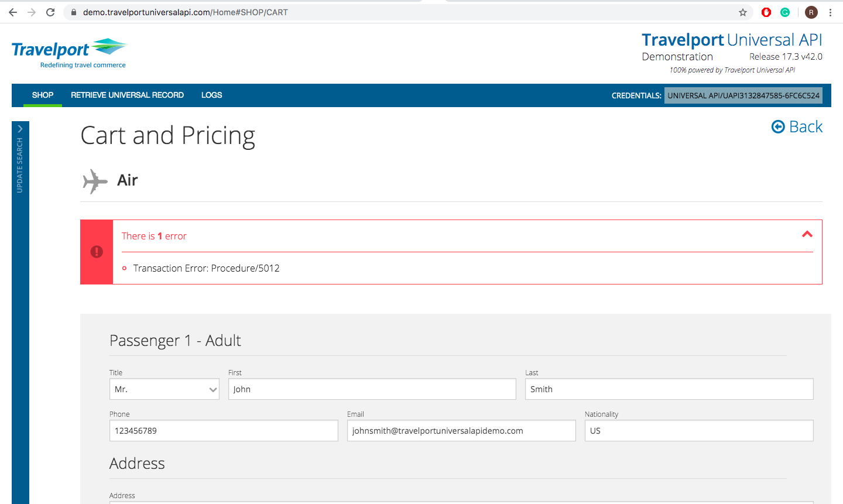Screen dimensions: 843x504
Task: Click the Email input field
Action: tap(461, 430)
